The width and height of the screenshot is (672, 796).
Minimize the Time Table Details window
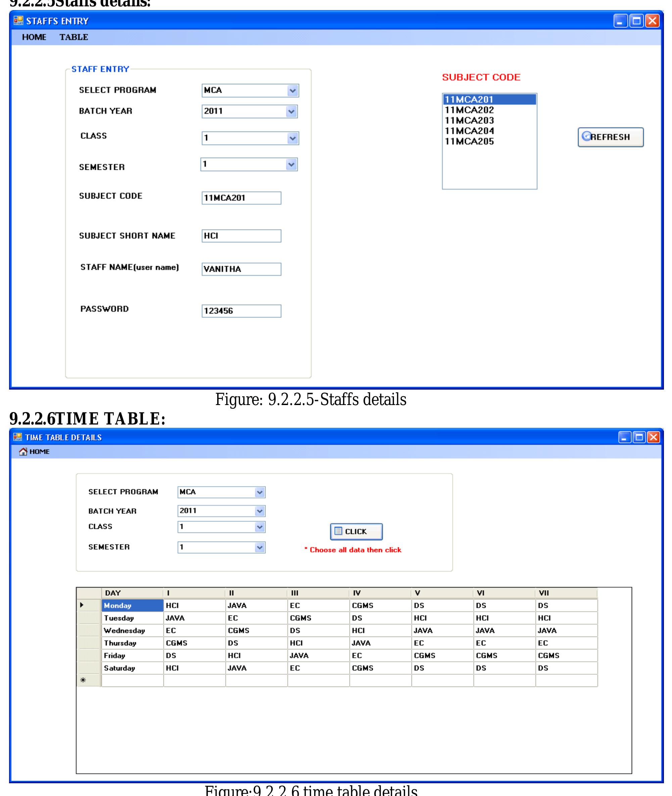pyautogui.click(x=624, y=437)
